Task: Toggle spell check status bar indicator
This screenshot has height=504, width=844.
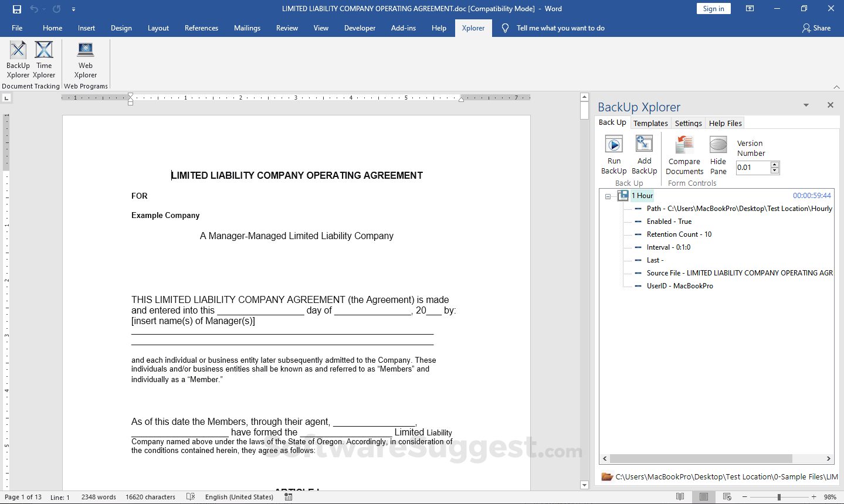Action: coord(190,496)
